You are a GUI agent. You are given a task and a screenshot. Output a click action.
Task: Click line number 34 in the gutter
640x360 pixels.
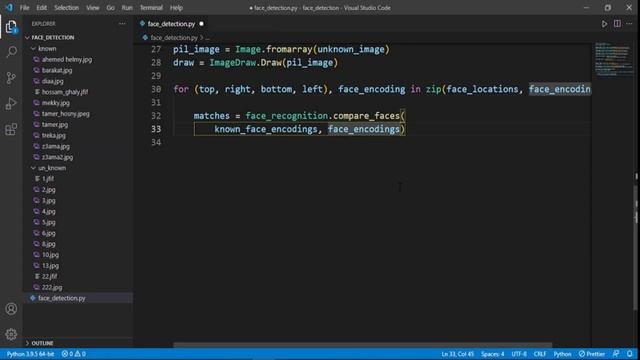point(156,142)
